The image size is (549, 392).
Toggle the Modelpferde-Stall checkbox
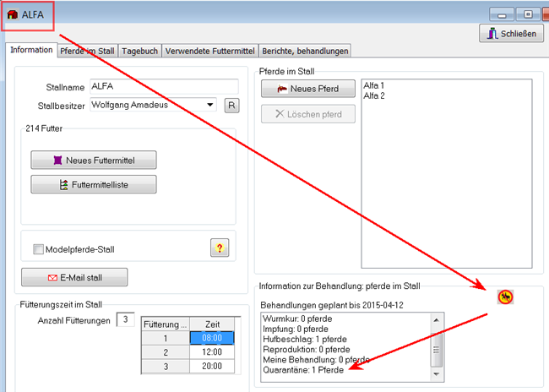pos(38,249)
